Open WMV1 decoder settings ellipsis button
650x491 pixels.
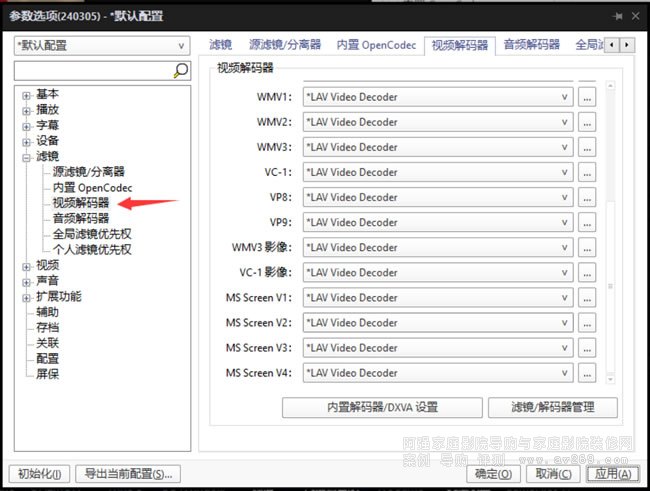[587, 97]
